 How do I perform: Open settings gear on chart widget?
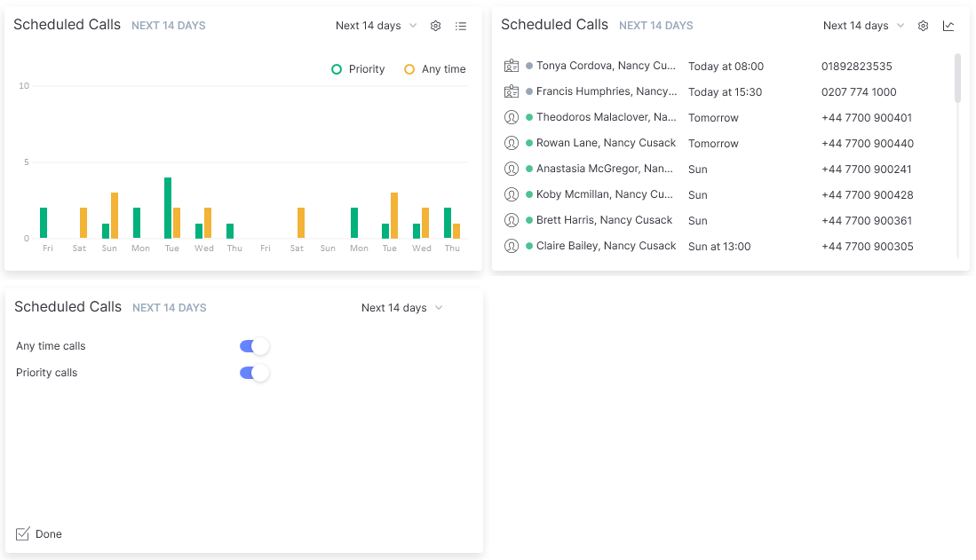pos(435,26)
